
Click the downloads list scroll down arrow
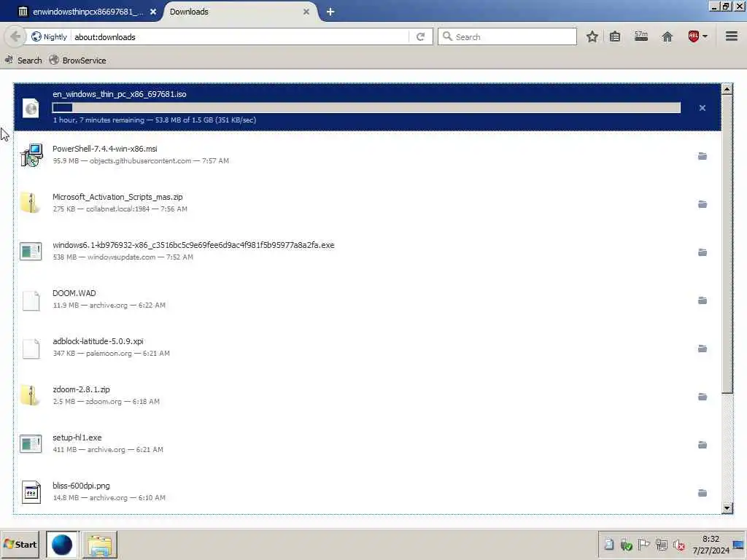click(x=727, y=508)
